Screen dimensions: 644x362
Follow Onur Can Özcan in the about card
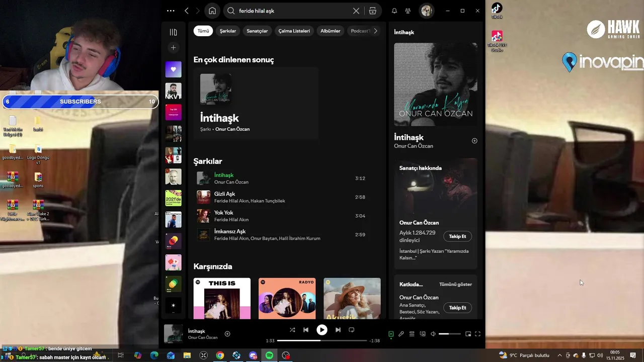tap(457, 236)
